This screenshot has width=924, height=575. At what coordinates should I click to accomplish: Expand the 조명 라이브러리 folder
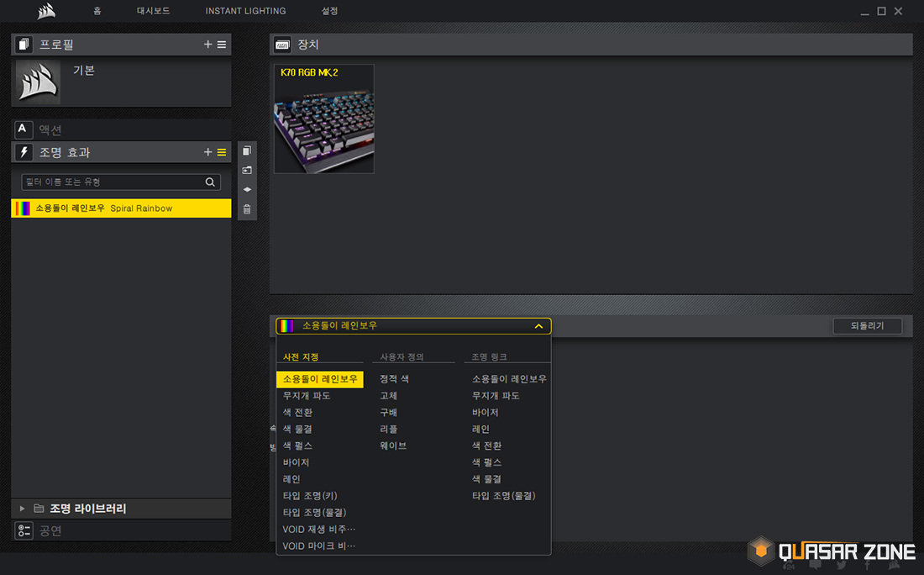22,509
